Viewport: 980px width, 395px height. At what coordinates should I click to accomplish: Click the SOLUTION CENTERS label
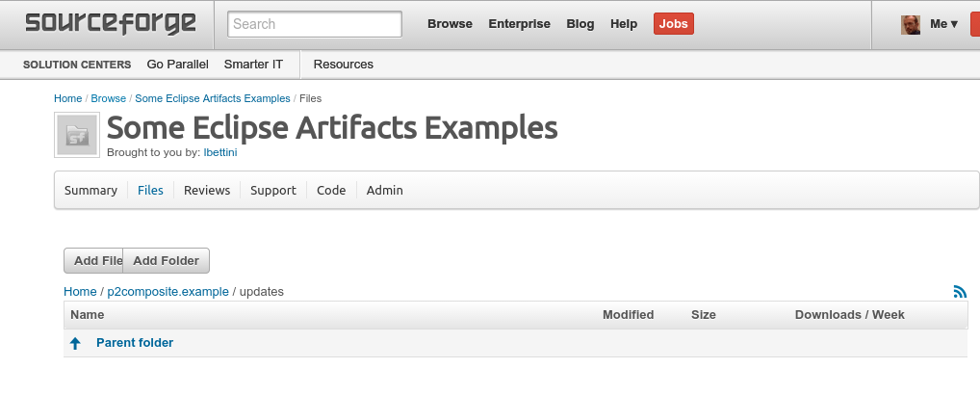[77, 65]
